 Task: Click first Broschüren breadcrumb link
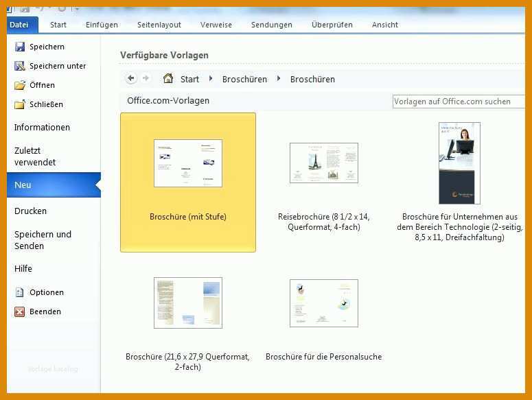[x=244, y=79]
